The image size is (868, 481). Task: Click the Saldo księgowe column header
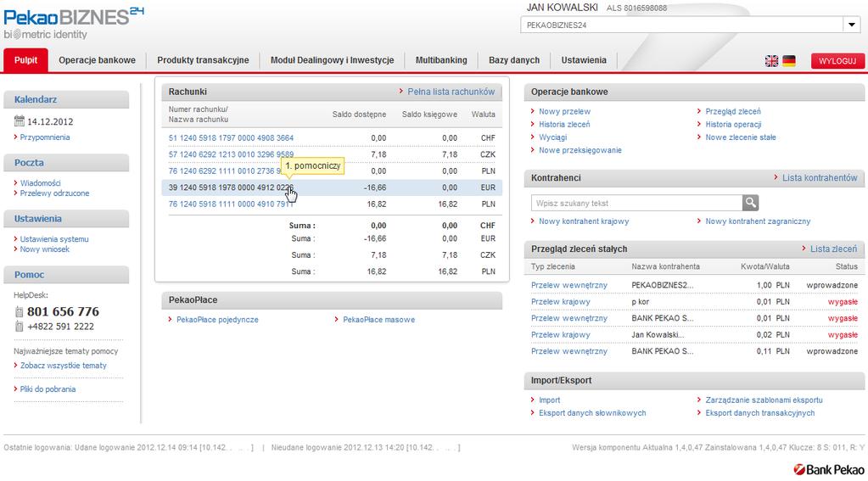coord(429,115)
